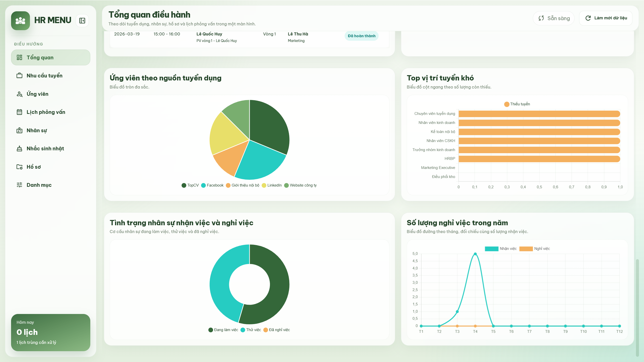The height and width of the screenshot is (362, 644).
Task: Hide Thử việc in the donut legend
Action: point(251,330)
